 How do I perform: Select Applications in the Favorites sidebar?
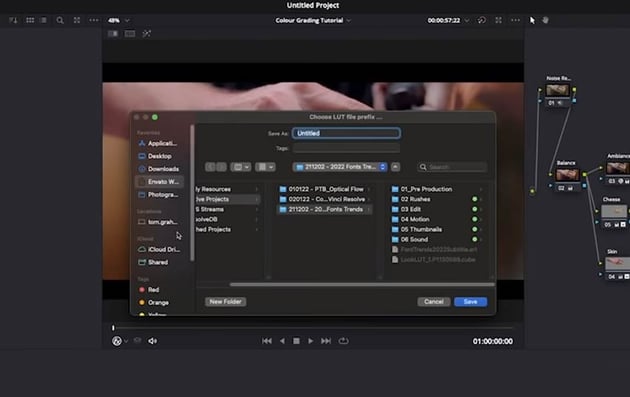(160, 143)
